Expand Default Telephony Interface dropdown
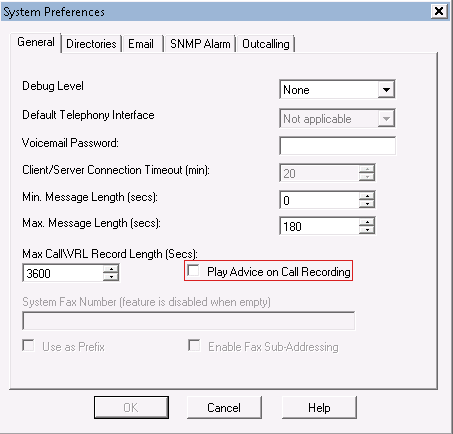The width and height of the screenshot is (453, 434). pos(386,118)
